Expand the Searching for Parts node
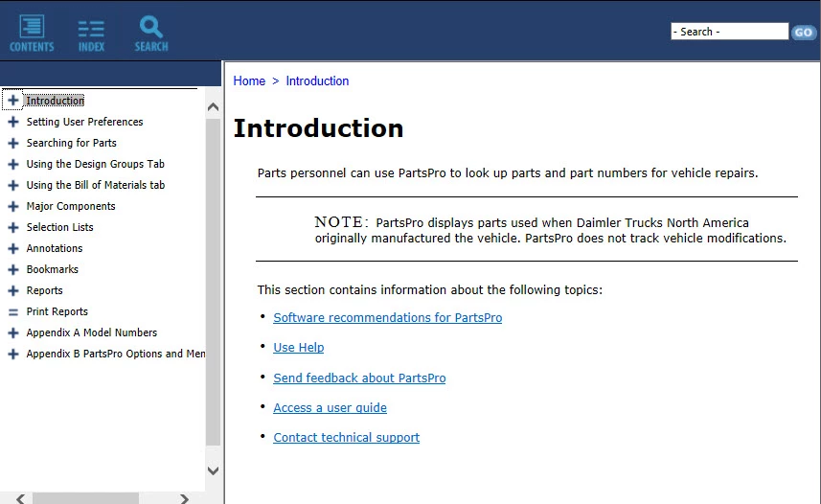Viewport: 821px width, 504px height. [x=13, y=143]
